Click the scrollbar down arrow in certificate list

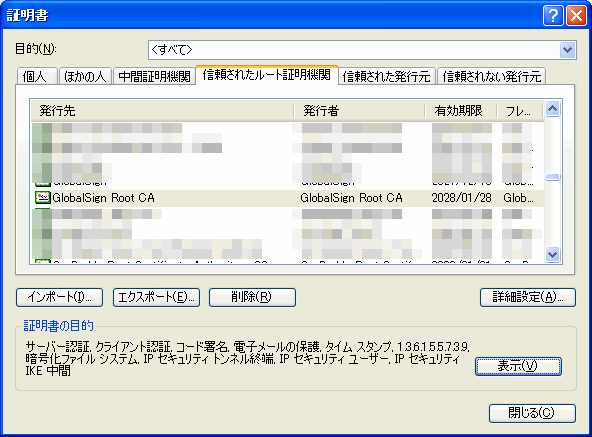(552, 254)
